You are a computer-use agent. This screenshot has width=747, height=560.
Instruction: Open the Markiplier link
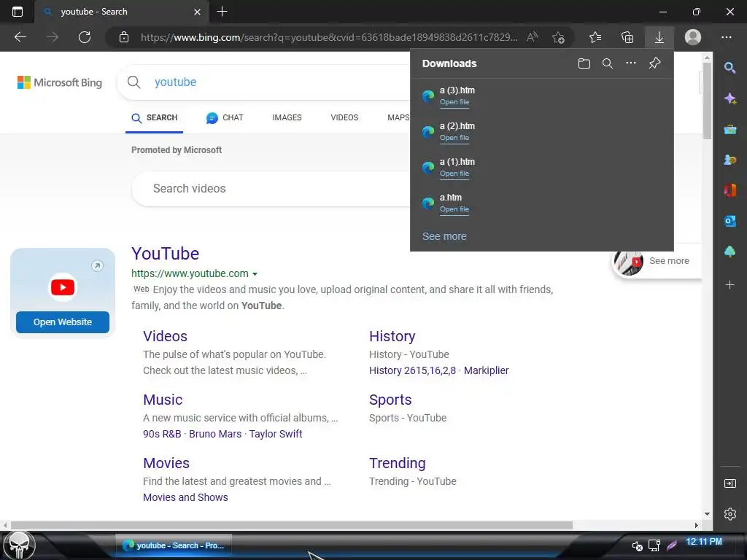[x=486, y=370]
